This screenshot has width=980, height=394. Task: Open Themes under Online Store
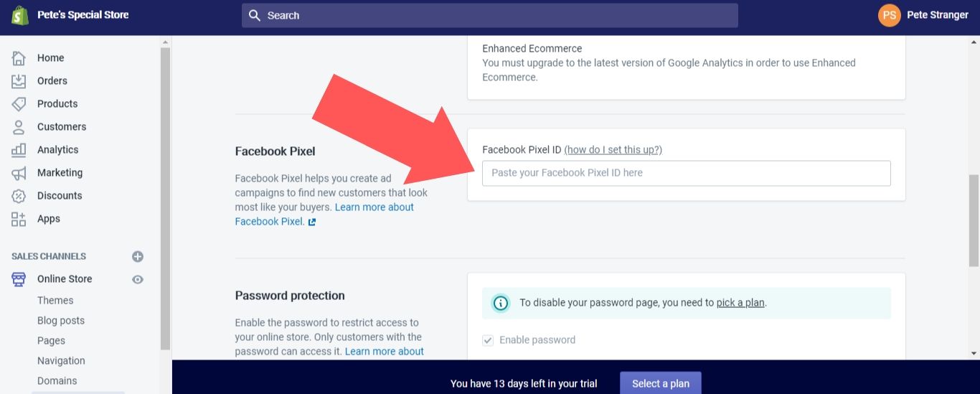(x=55, y=300)
